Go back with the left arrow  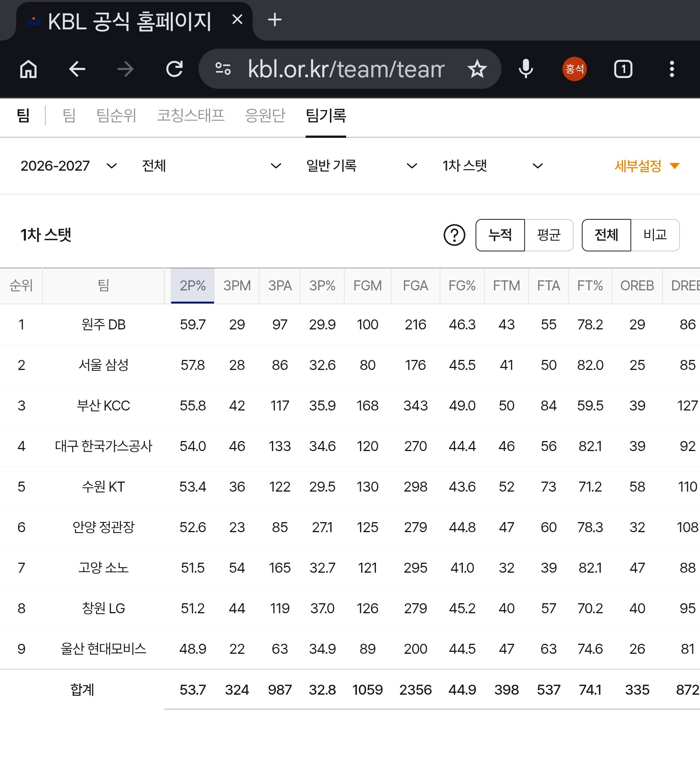point(77,70)
